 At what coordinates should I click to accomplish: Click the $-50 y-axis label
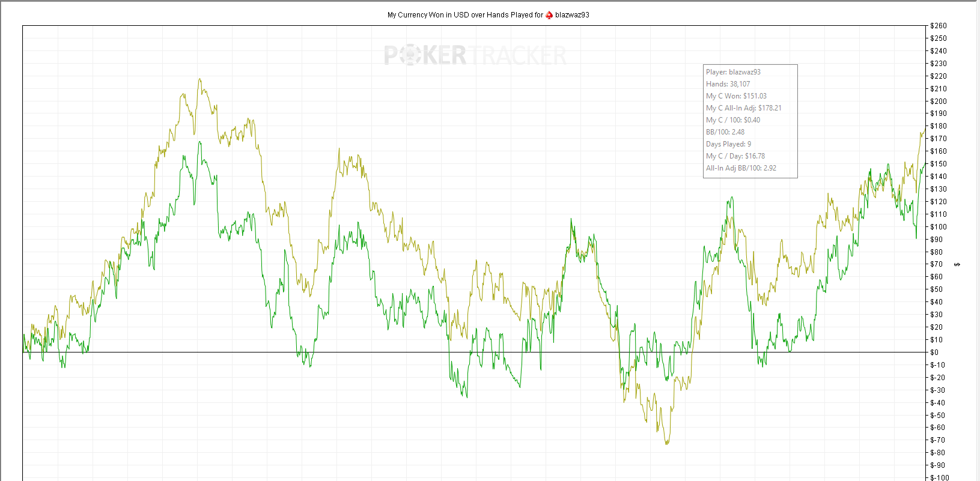click(x=937, y=416)
